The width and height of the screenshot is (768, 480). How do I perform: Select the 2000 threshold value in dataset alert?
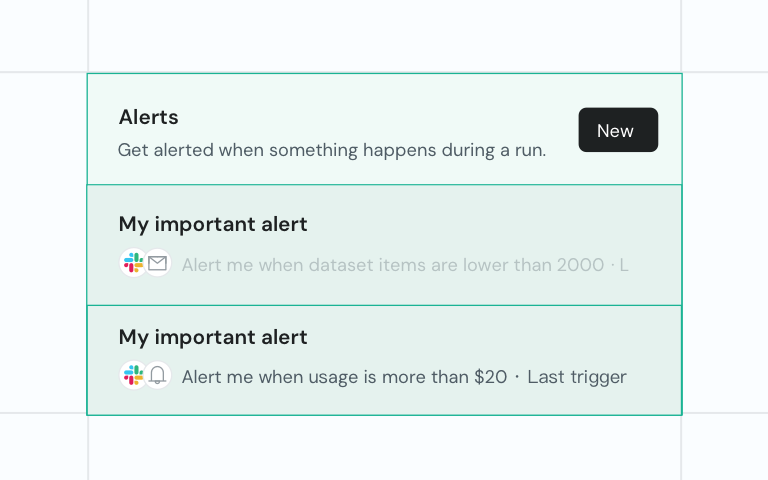[581, 265]
